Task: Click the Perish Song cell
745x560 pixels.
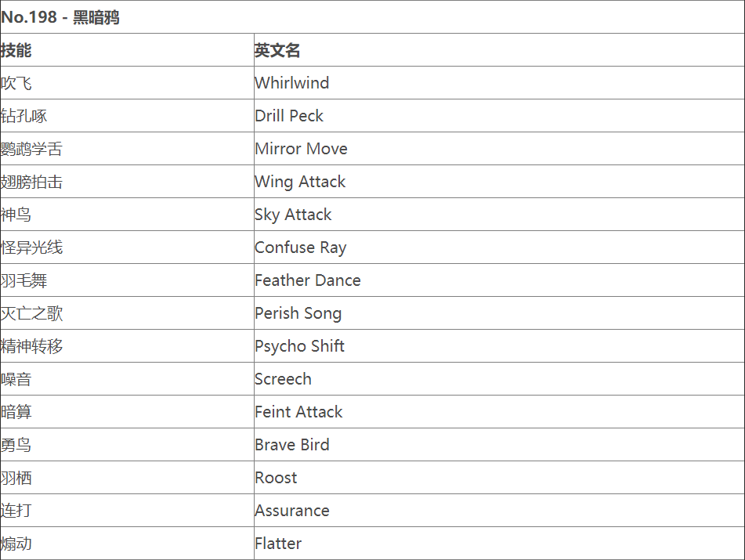Action: pyautogui.click(x=298, y=313)
